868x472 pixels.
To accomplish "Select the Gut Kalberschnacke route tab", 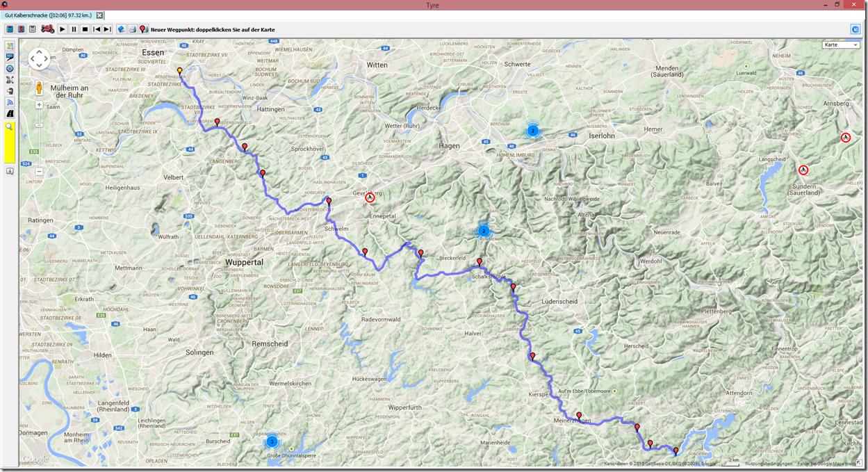I will [48, 15].
